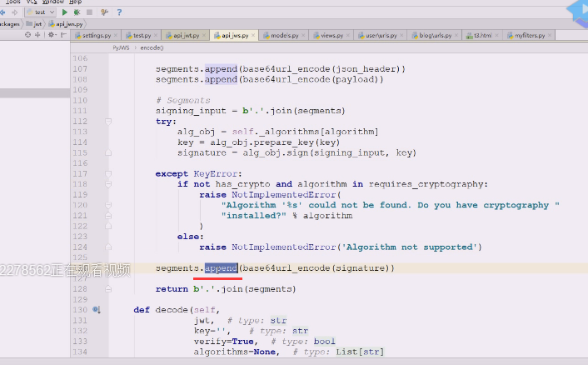Open the project panel settings gear
The image size is (588, 365).
52,35
